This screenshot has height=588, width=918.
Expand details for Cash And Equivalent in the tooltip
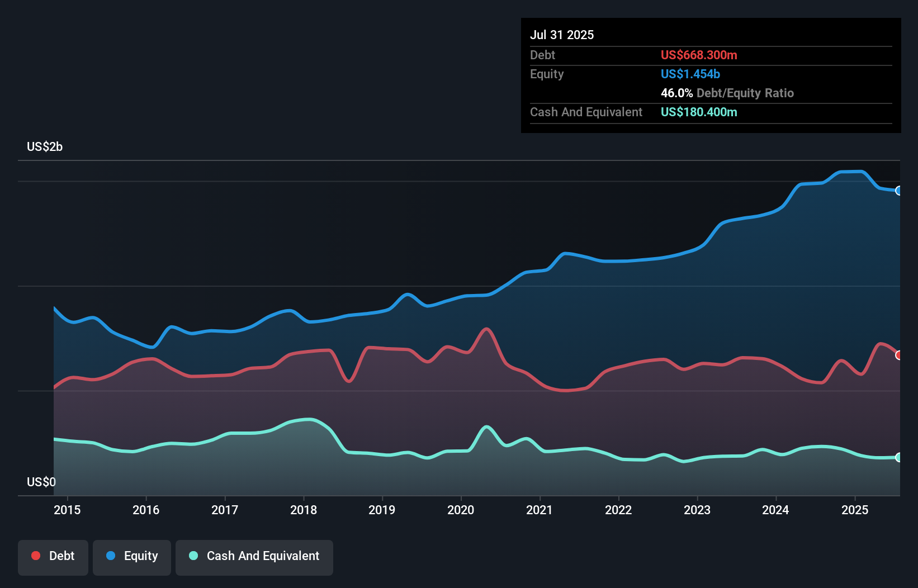[x=585, y=112]
